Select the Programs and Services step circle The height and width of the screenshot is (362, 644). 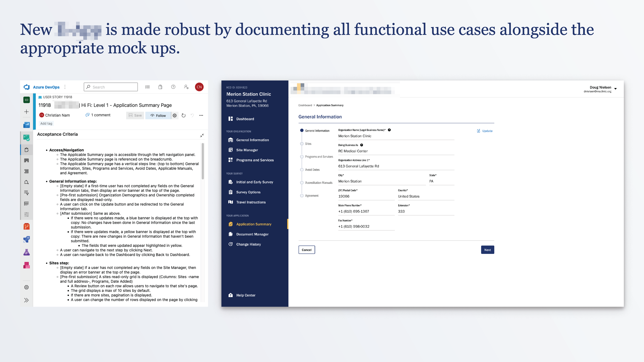coord(302,157)
